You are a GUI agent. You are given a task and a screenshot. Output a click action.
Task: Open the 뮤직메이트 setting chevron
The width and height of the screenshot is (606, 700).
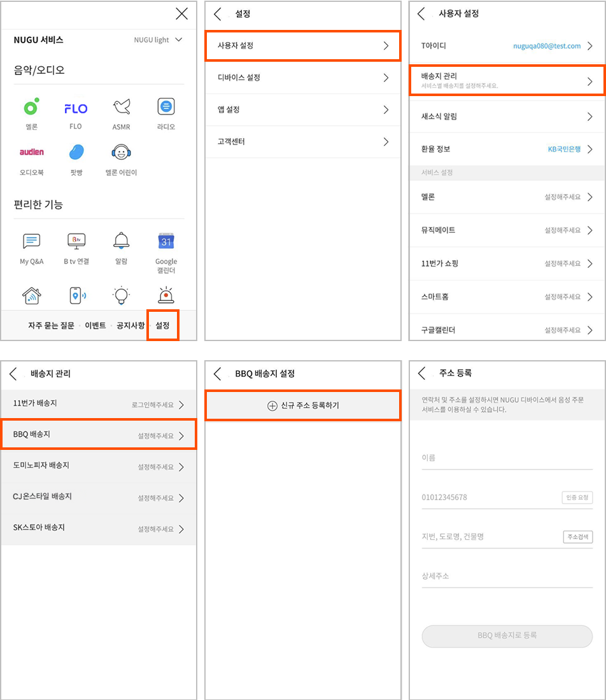click(x=590, y=230)
